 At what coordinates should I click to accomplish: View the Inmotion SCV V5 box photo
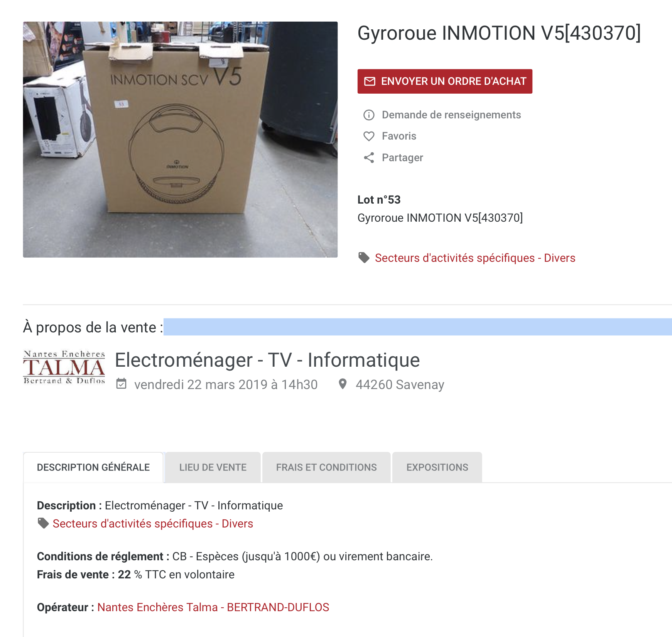[180, 140]
